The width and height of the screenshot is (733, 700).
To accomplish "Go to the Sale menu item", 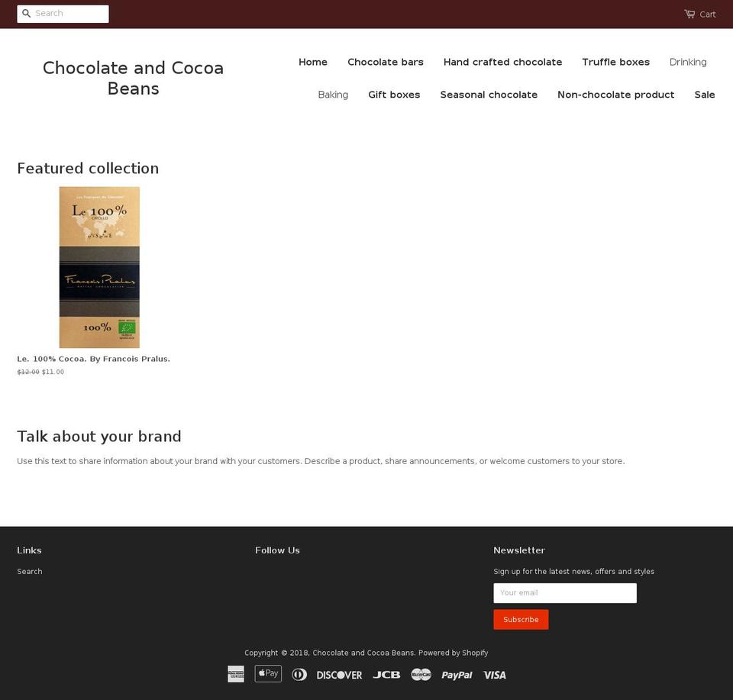I will 705,95.
